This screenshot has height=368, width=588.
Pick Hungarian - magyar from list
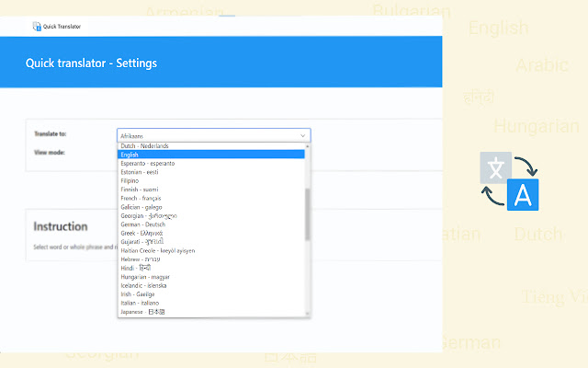click(x=211, y=277)
